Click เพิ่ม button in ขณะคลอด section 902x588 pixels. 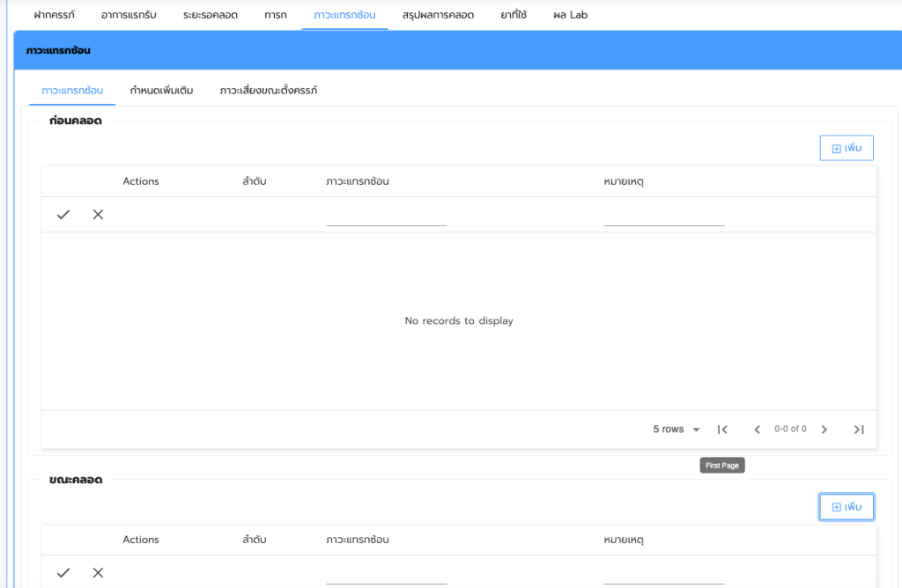pos(846,507)
